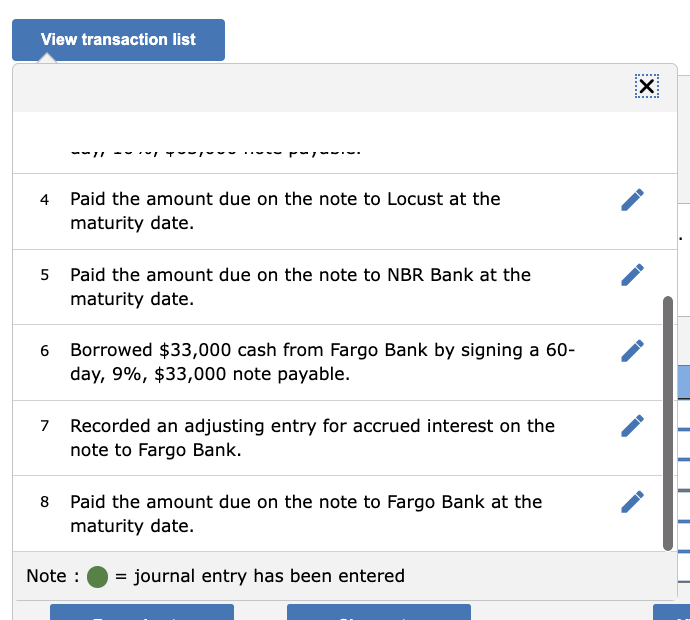Select transaction 4 paid Locust note

tap(285, 211)
